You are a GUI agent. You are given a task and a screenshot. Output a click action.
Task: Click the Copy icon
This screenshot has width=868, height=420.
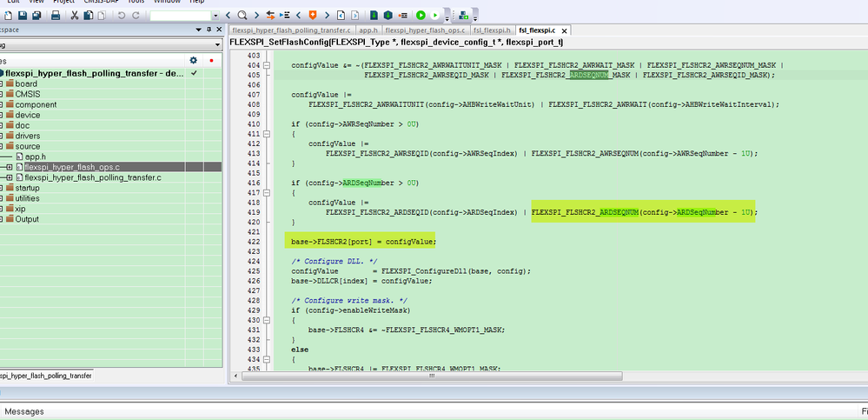[x=88, y=16]
